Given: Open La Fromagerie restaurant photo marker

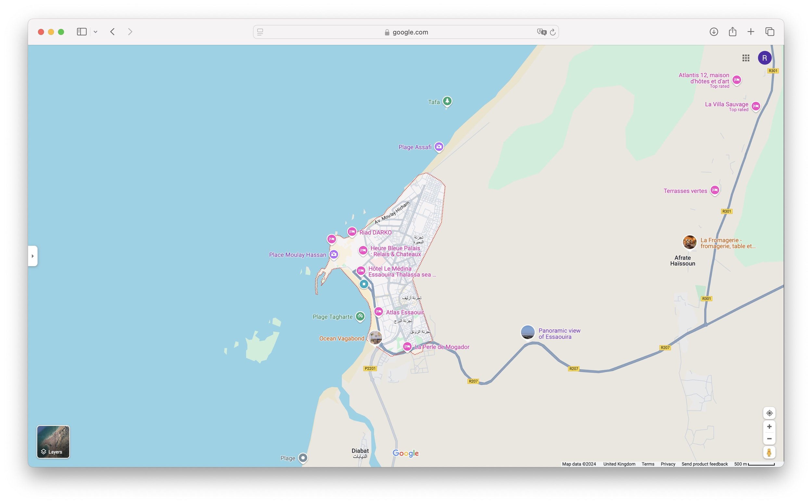Looking at the screenshot, I should (689, 242).
